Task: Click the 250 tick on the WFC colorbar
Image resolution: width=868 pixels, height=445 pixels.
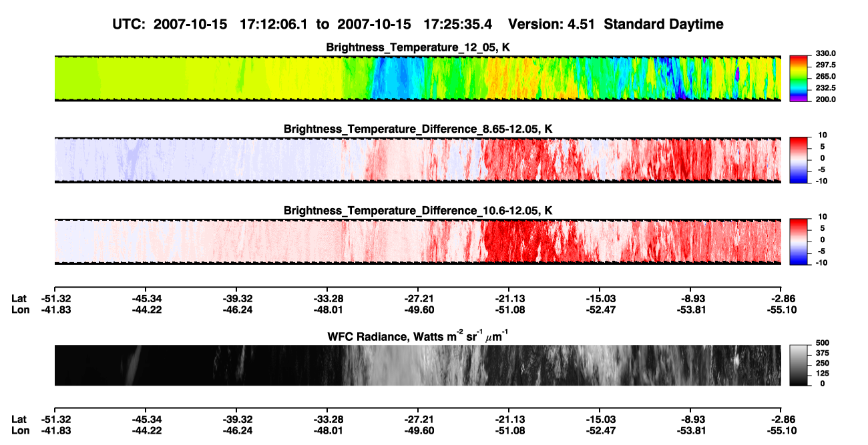Action: tap(821, 363)
